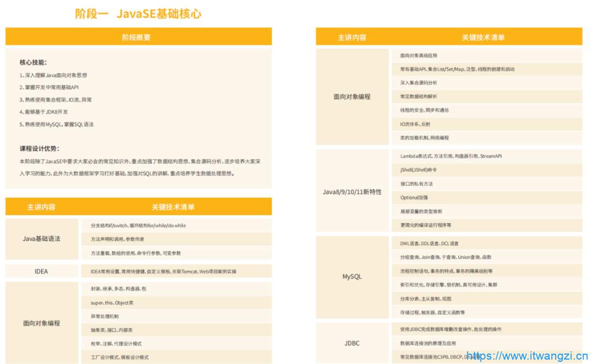Select the MySQL topic cell
This screenshot has height=364, width=593.
pos(352,277)
